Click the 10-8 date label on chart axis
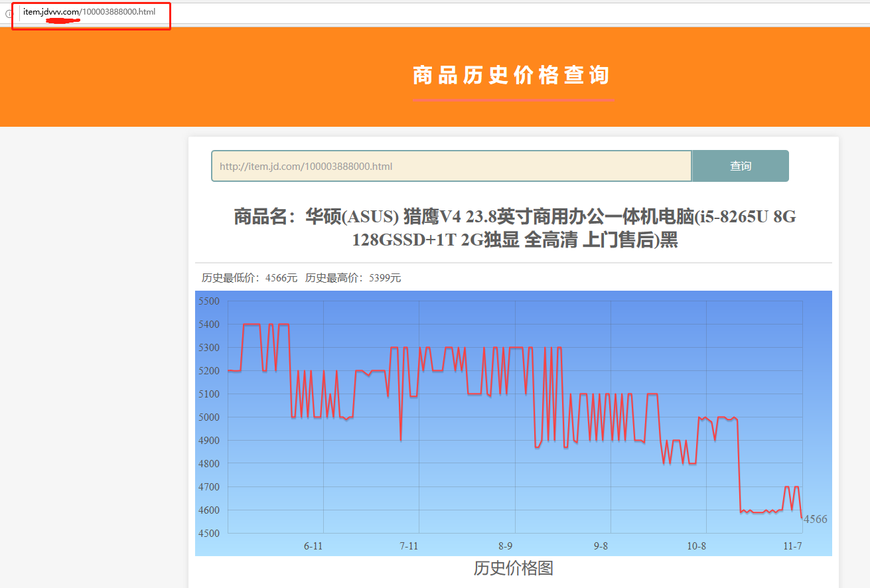The width and height of the screenshot is (870, 588). pos(696,546)
